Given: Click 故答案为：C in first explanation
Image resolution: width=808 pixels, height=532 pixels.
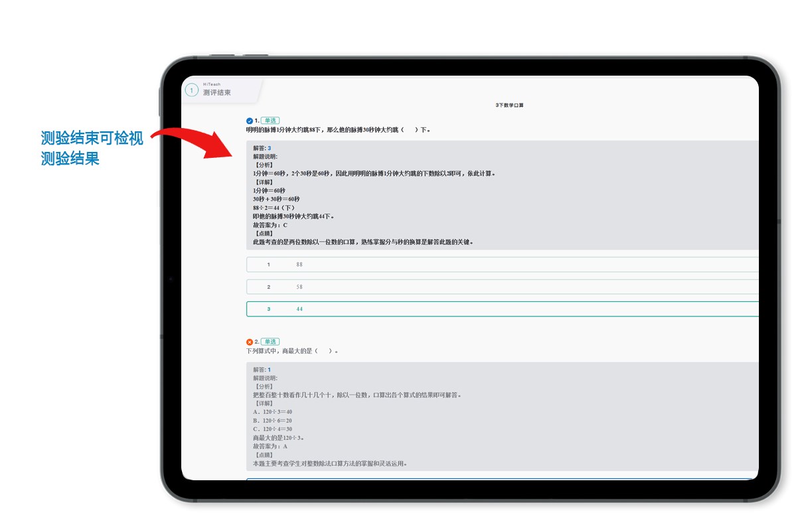Looking at the screenshot, I should click(270, 225).
